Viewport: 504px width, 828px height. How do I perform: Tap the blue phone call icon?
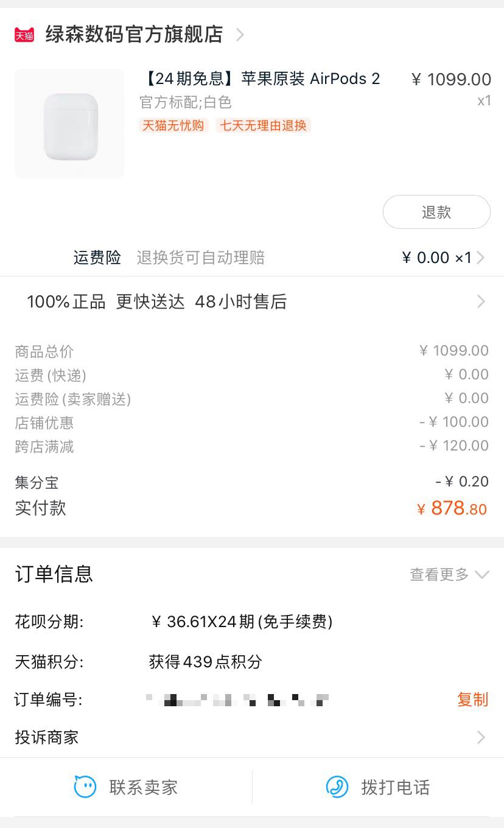337,787
